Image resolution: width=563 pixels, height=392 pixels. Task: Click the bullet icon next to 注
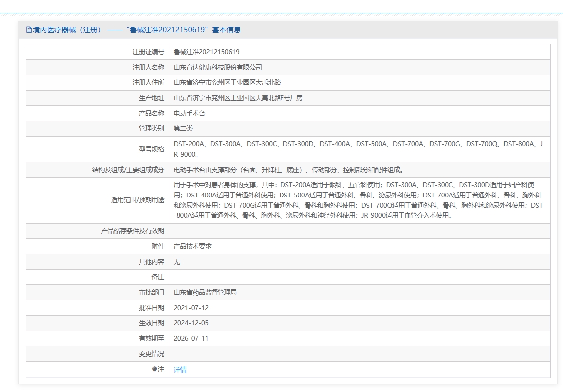(x=154, y=369)
